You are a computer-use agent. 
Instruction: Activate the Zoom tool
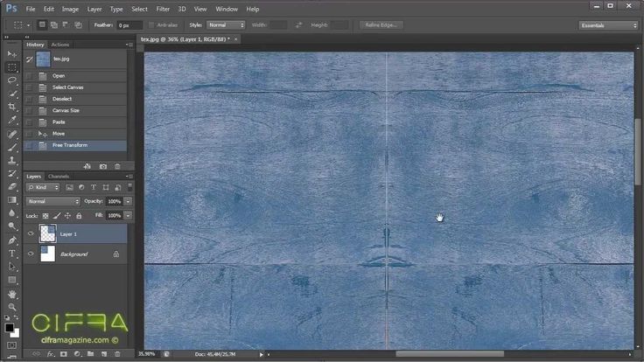[x=12, y=307]
